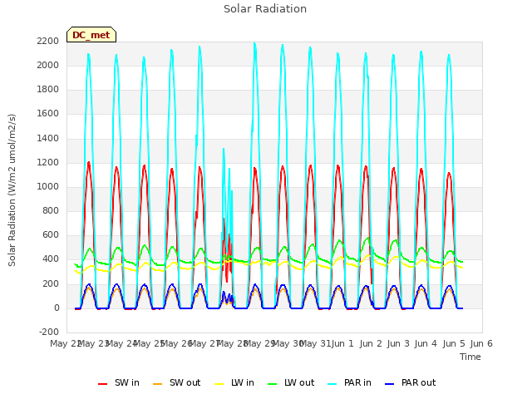Toggle the LW in legend entry
Viewport: 532px width, 399px height.
point(234,382)
